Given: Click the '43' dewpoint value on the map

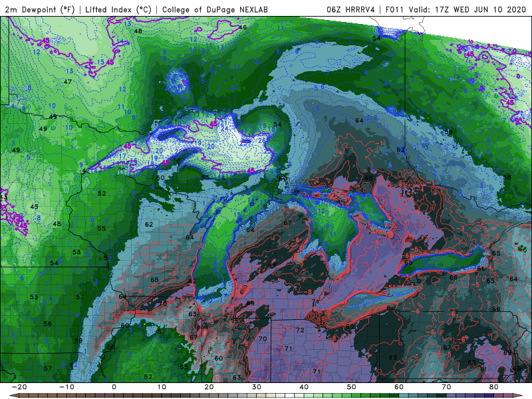Looking at the screenshot, I should click(x=4, y=197).
